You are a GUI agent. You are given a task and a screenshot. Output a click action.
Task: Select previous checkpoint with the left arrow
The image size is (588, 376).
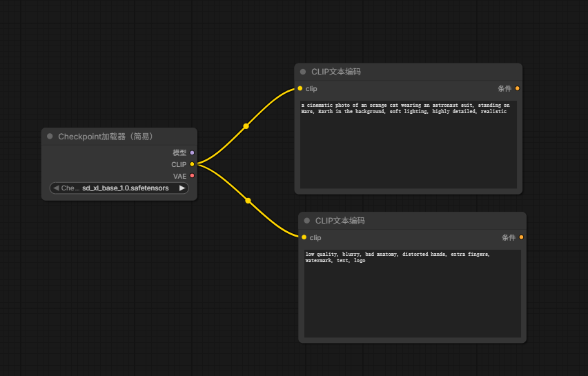pyautogui.click(x=56, y=188)
